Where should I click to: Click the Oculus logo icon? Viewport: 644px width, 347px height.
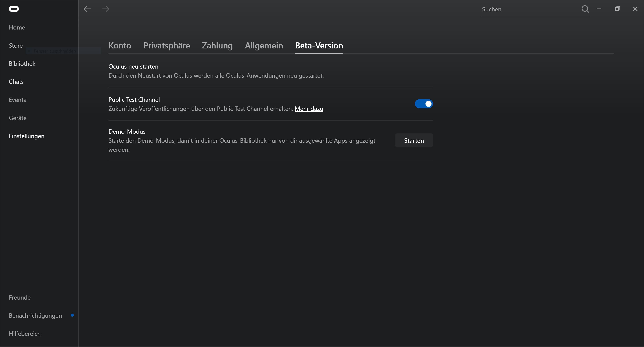point(14,9)
